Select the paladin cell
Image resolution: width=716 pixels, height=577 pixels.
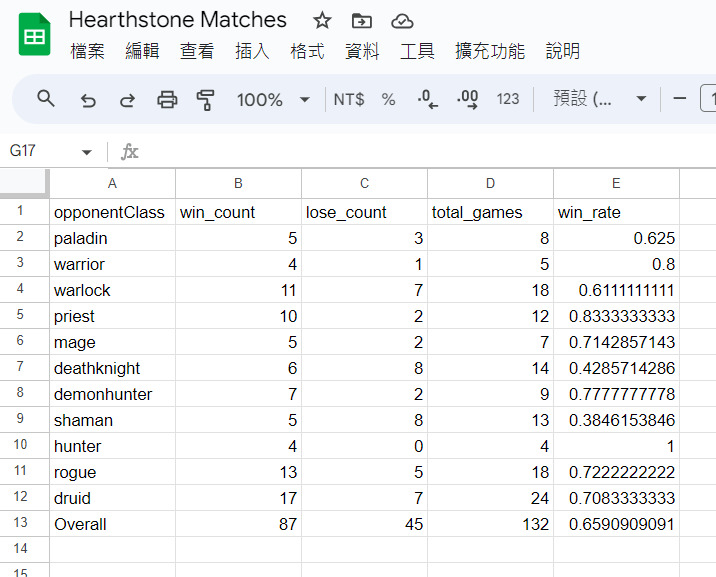coord(112,238)
